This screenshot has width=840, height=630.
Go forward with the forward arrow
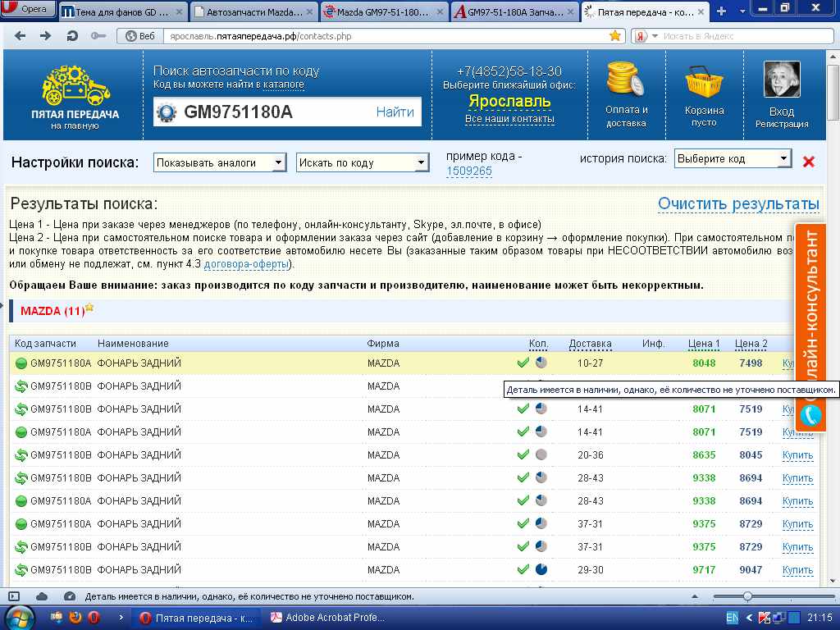coord(46,36)
